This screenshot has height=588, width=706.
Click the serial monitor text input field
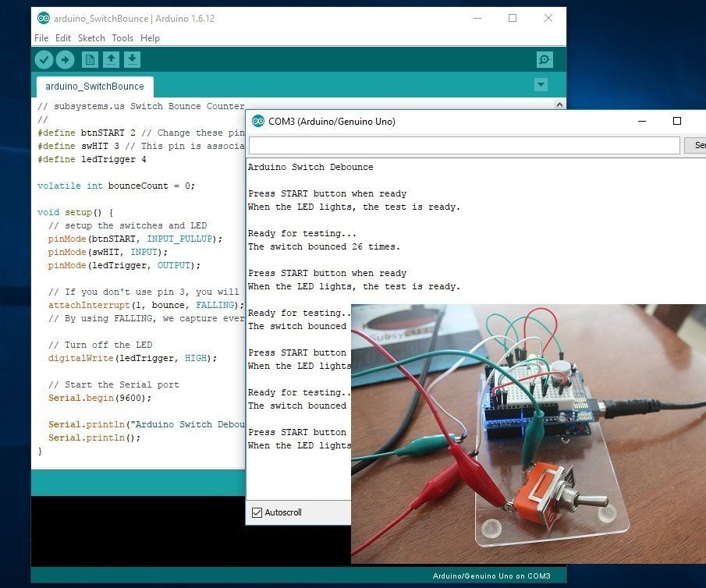(x=464, y=145)
